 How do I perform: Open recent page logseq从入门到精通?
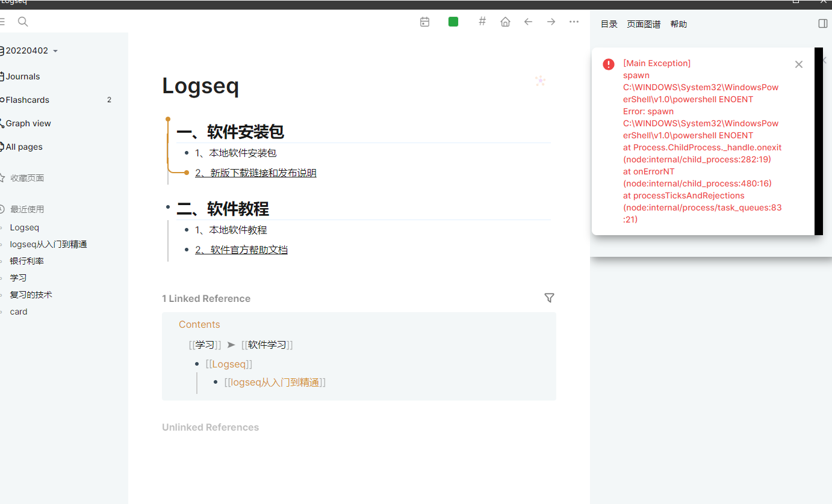pos(49,244)
